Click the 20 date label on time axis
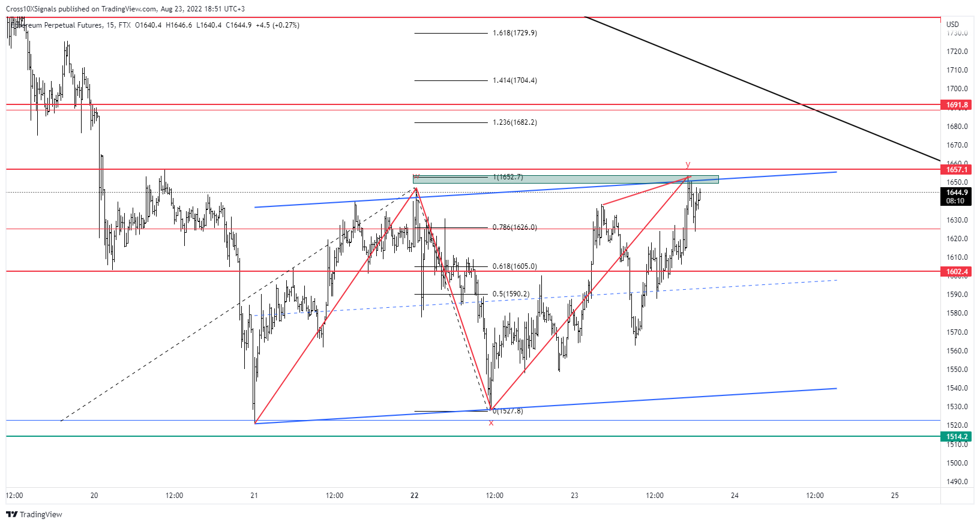Image resolution: width=980 pixels, height=525 pixels. tap(94, 496)
